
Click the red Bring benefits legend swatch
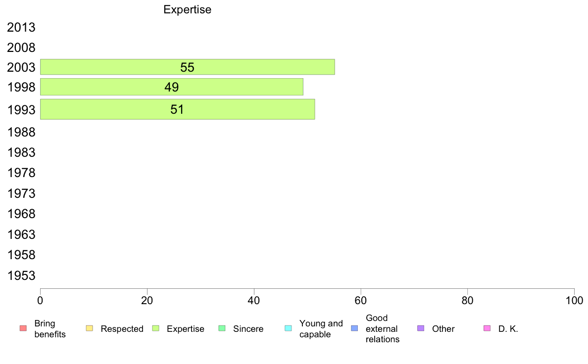23,328
